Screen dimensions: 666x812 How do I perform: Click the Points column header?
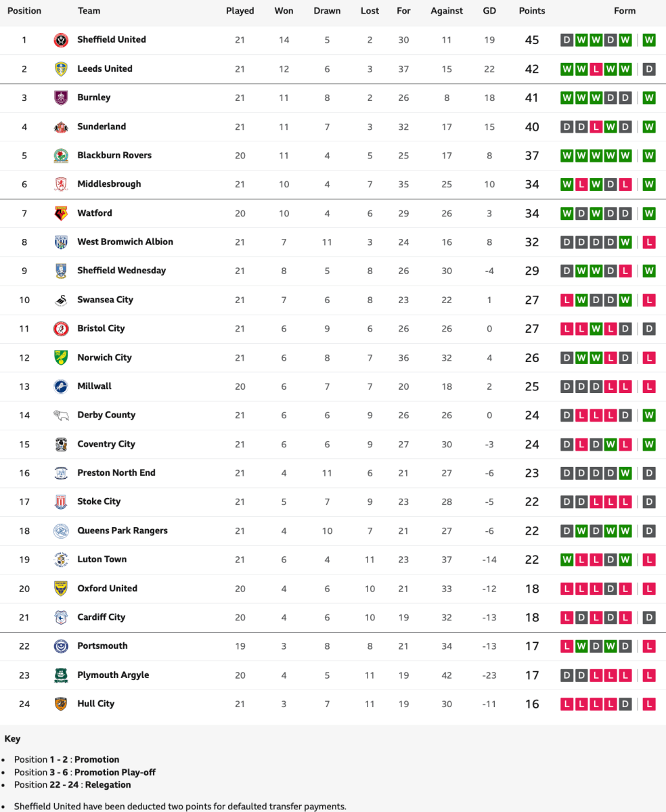(532, 11)
